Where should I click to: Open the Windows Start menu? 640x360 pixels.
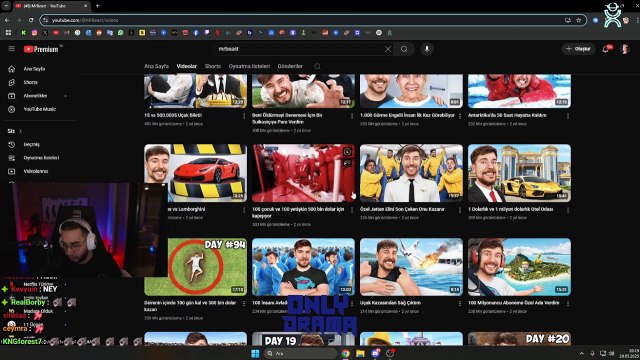[256, 353]
